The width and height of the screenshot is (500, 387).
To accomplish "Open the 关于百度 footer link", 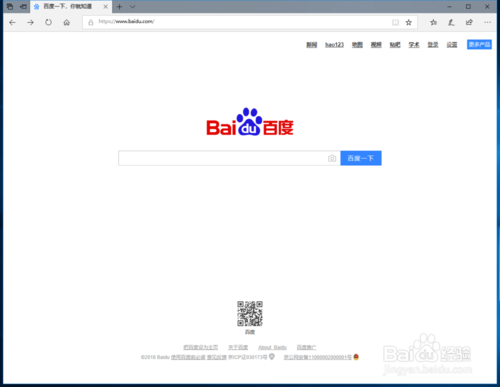I will point(238,347).
